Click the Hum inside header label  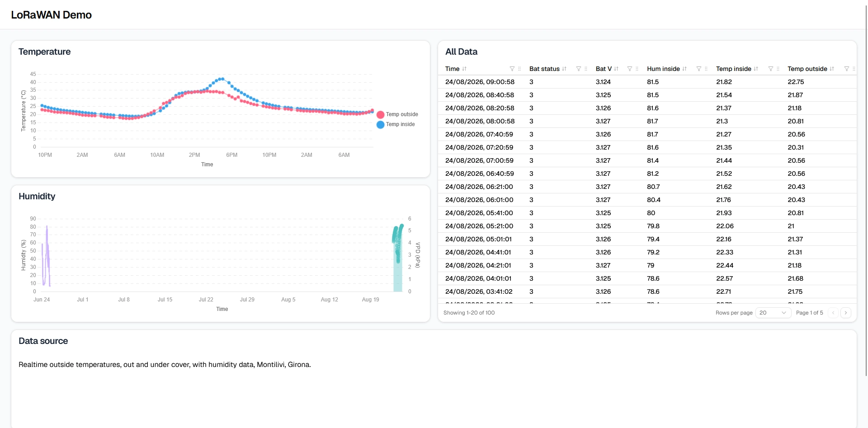click(x=663, y=69)
